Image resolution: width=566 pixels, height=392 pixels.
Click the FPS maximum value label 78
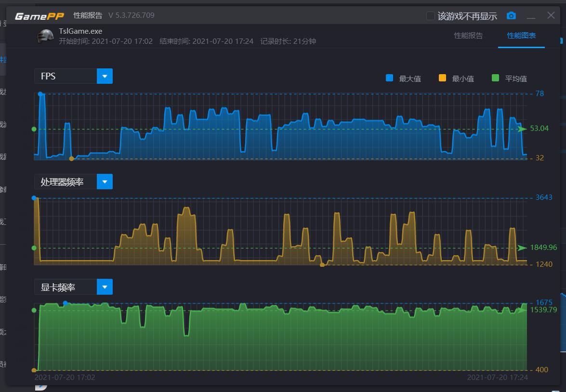pyautogui.click(x=540, y=93)
